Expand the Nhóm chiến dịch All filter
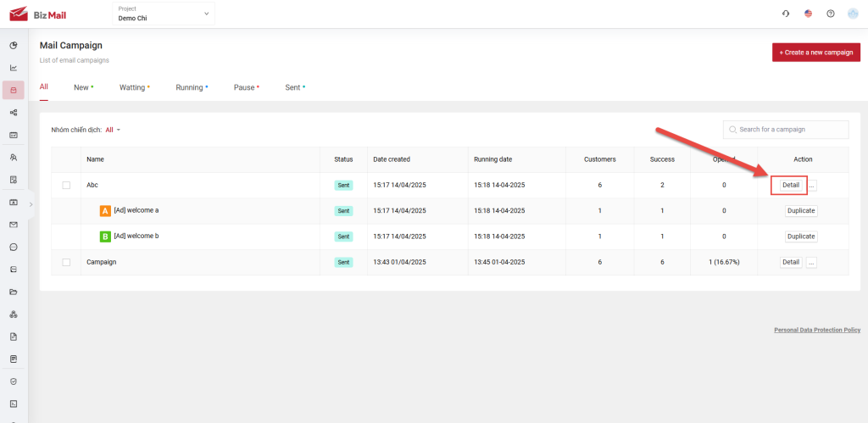 coord(113,130)
